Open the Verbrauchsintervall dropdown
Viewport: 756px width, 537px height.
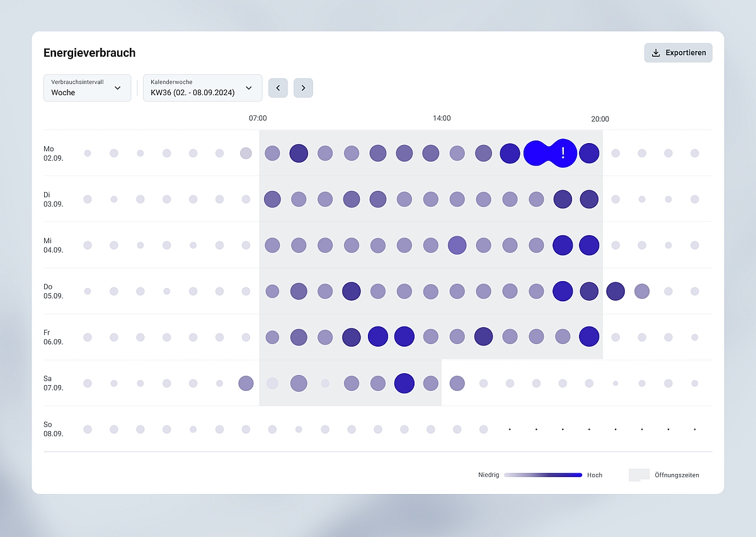[87, 88]
